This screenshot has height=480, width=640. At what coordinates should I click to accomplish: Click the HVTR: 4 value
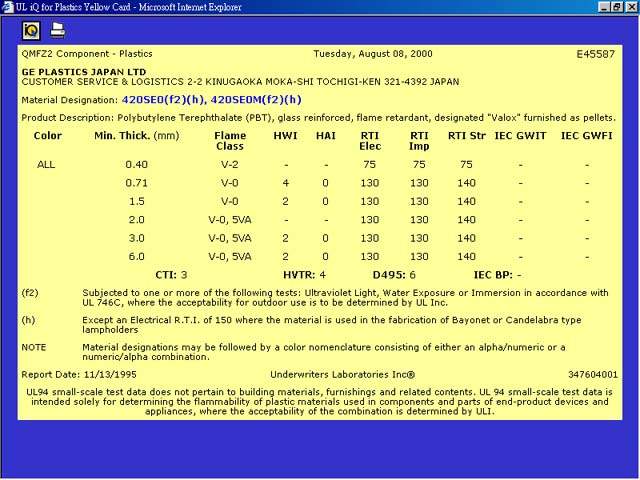[x=304, y=275]
